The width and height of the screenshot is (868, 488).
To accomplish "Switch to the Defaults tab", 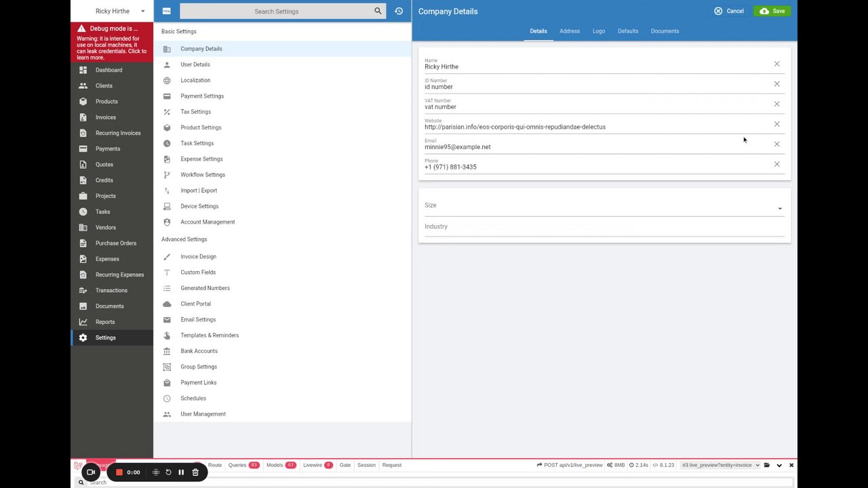I will [x=628, y=31].
